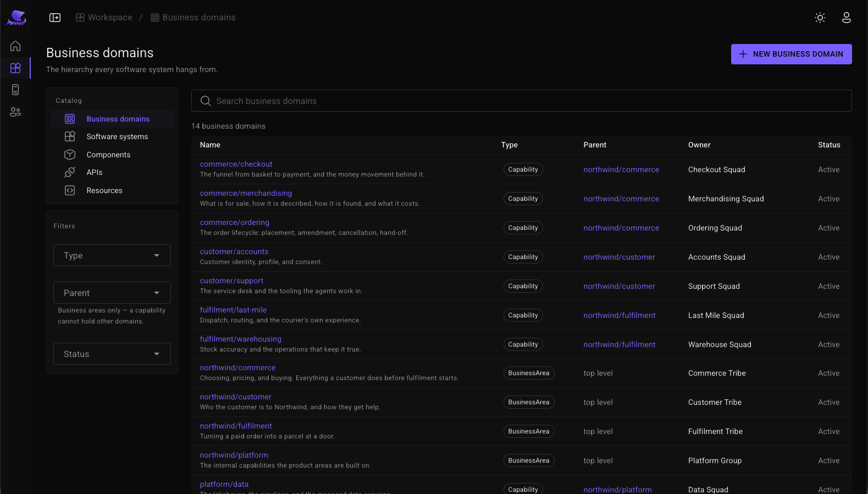Open the fulfilment/warehousing domain
Viewport: 868px width, 494px height.
pos(241,339)
